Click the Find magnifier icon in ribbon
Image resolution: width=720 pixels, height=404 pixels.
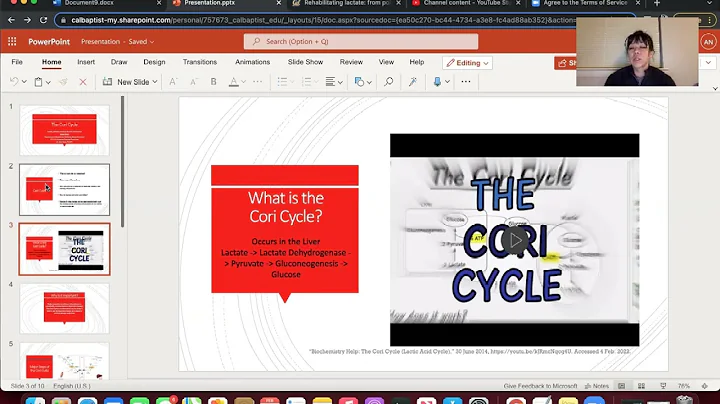tap(388, 82)
